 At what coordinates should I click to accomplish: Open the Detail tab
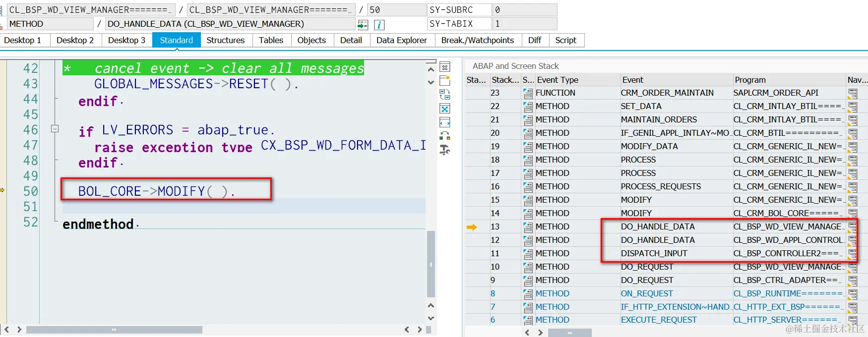click(351, 40)
